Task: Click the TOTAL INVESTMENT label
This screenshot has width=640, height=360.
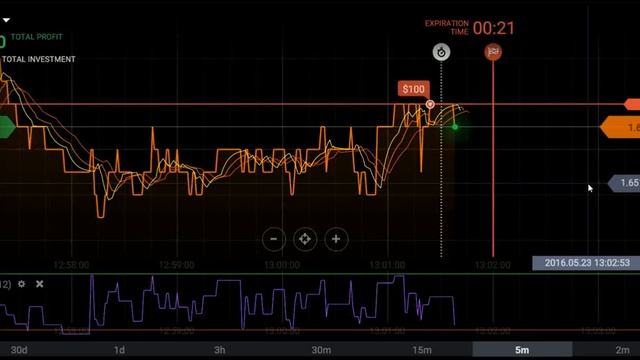Action: coord(39,59)
